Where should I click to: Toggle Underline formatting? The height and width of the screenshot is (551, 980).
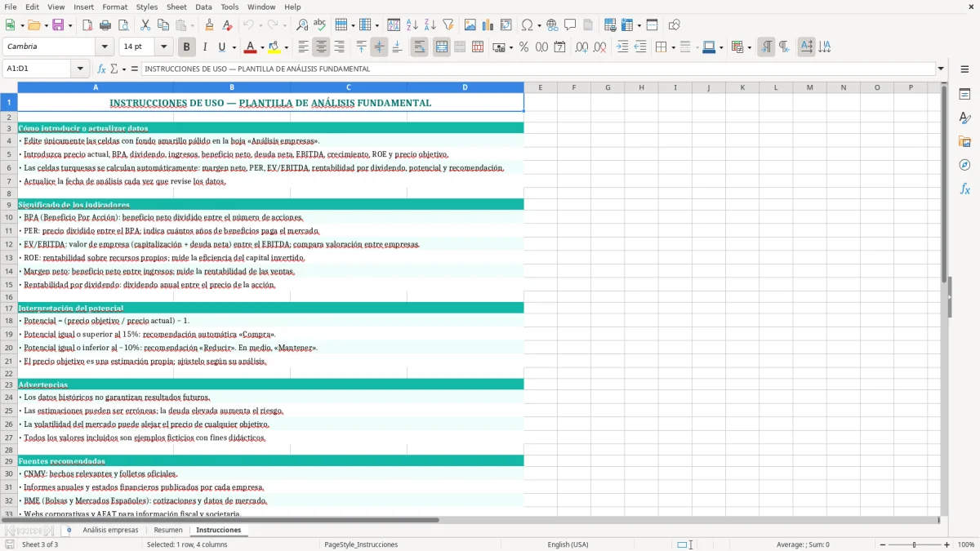(x=221, y=47)
